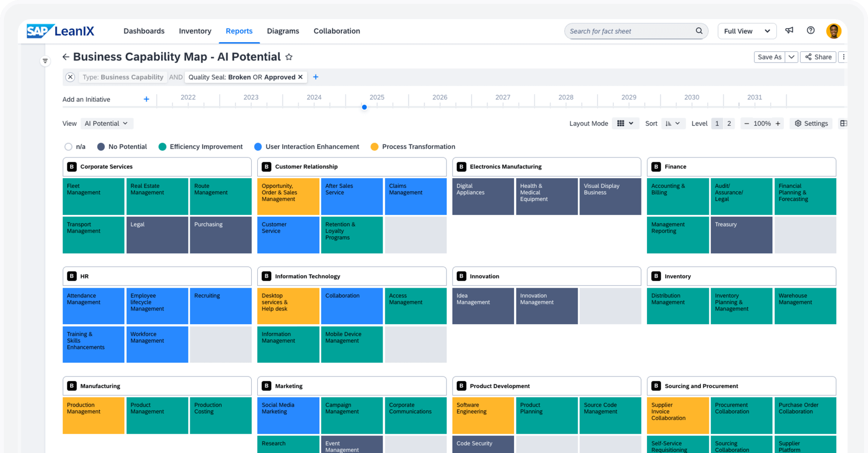Image resolution: width=868 pixels, height=453 pixels.
Task: Open filters via the sidebar filter icon
Action: tap(45, 61)
